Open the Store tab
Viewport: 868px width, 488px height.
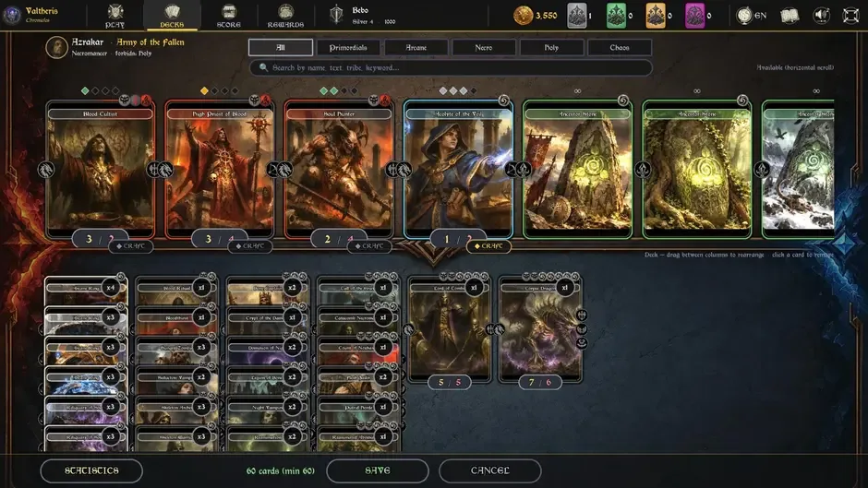229,16
